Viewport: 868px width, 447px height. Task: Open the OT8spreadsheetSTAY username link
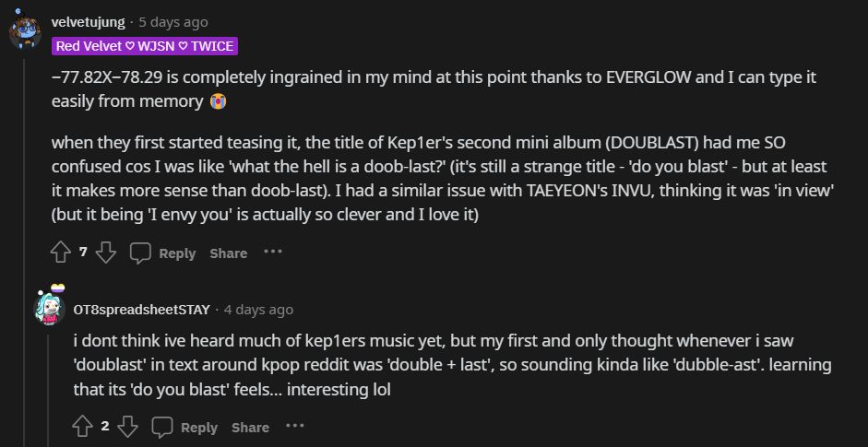click(142, 310)
